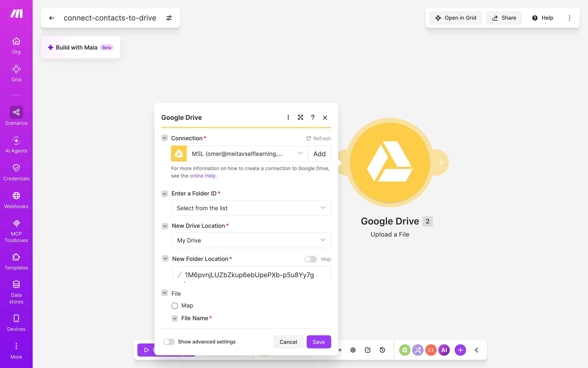Image resolution: width=588 pixels, height=368 pixels.
Task: Collapse the File Name section
Action: click(175, 318)
